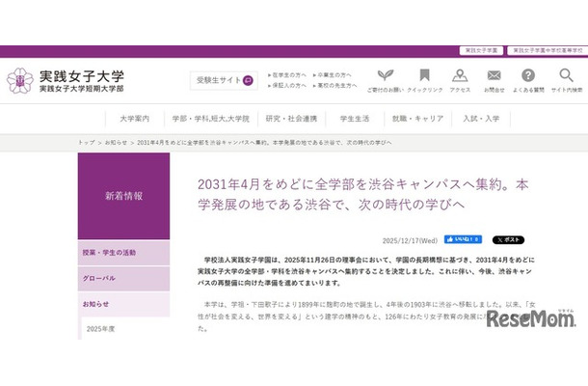Open 実践女子学園中学校高等学校 top bar link
Viewport: 588px width, 386px height.
[x=548, y=50]
